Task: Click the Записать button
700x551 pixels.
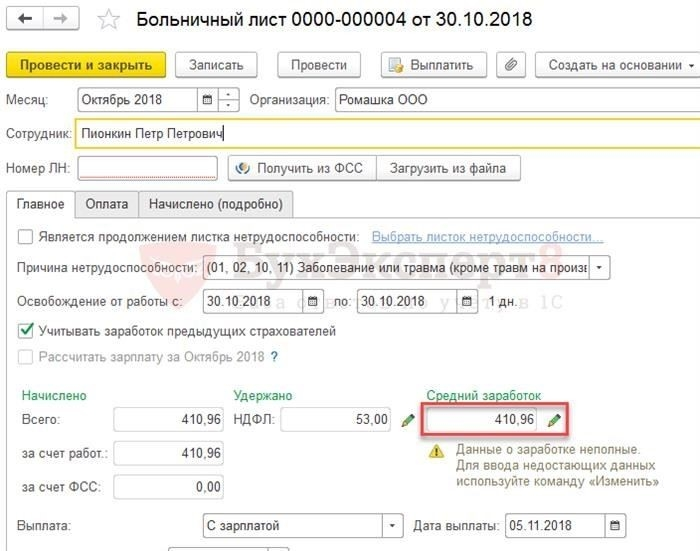Action: (216, 65)
